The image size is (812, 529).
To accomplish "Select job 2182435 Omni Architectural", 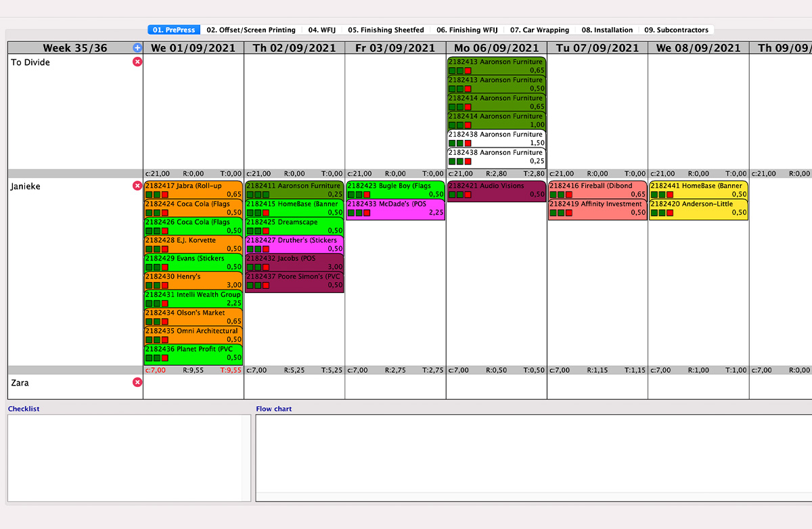I will (194, 335).
